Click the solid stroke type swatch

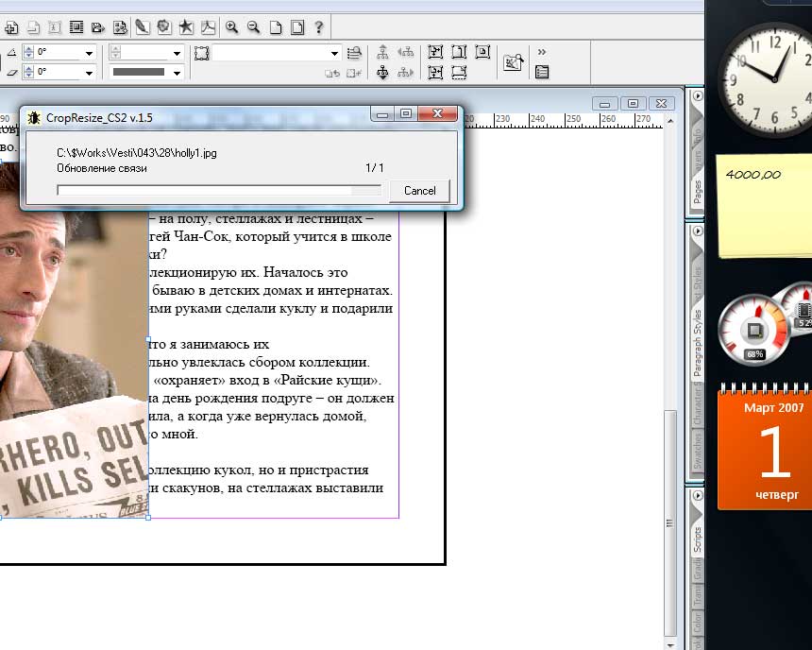(139, 72)
